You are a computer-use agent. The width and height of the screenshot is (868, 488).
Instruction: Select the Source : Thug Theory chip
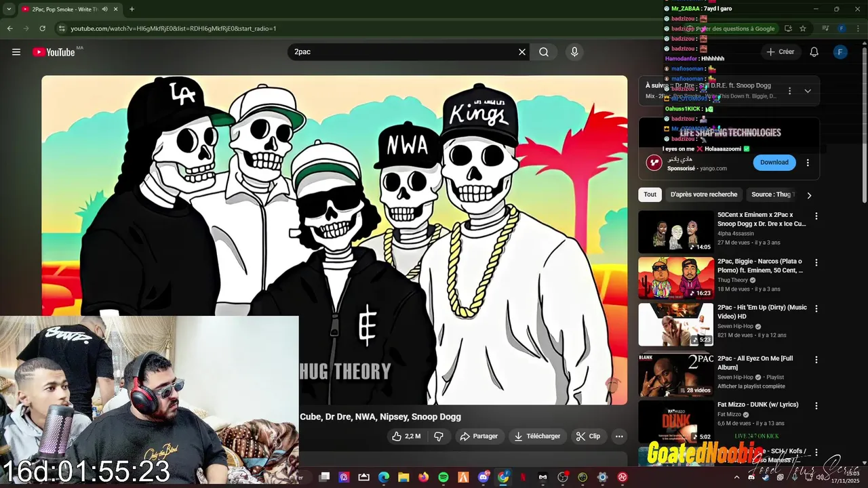772,195
